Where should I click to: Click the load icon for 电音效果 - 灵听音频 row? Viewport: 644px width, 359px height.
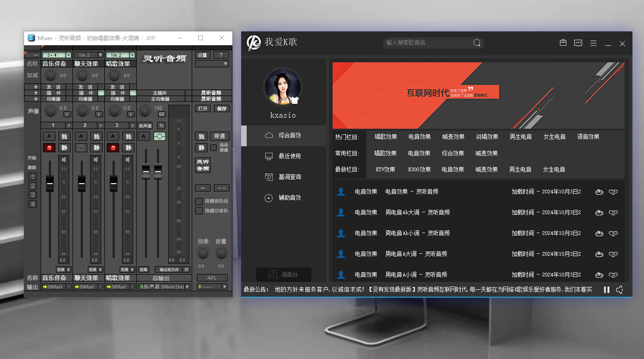coord(599,192)
